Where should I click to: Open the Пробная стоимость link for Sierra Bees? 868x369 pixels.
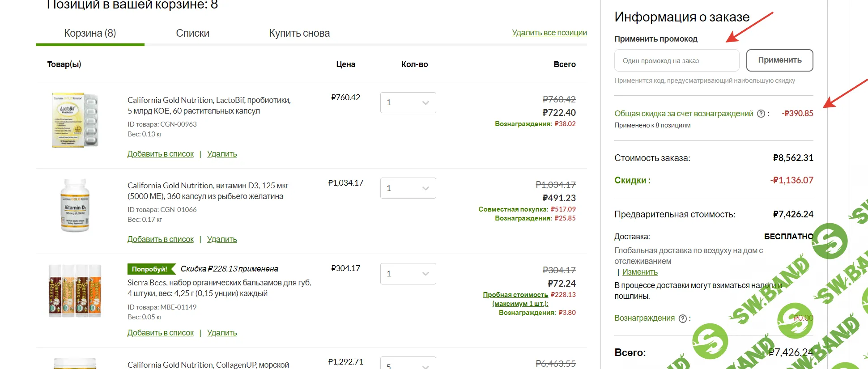tap(515, 295)
